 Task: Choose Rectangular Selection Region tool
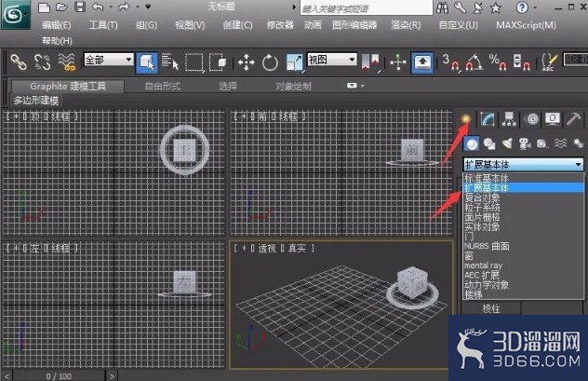[194, 62]
